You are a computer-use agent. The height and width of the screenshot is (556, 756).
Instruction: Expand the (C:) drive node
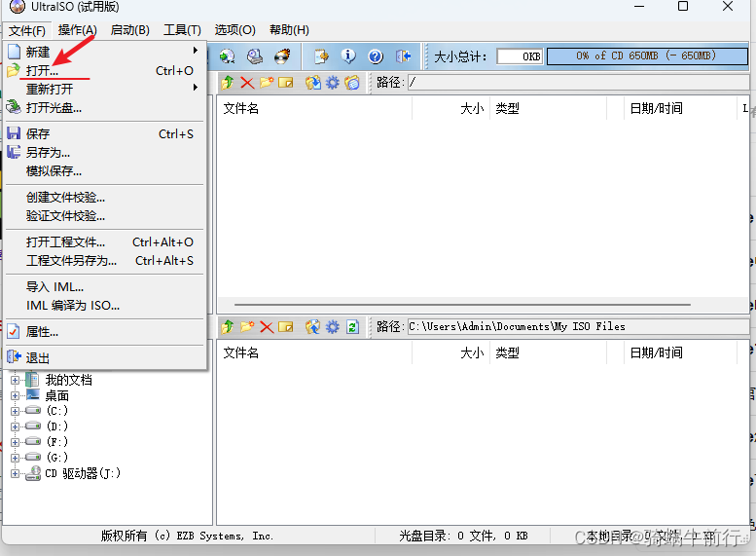click(15, 411)
